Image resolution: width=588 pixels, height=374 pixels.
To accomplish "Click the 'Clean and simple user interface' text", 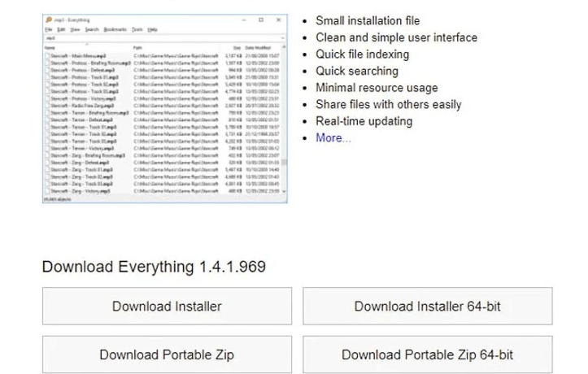I will click(396, 37).
